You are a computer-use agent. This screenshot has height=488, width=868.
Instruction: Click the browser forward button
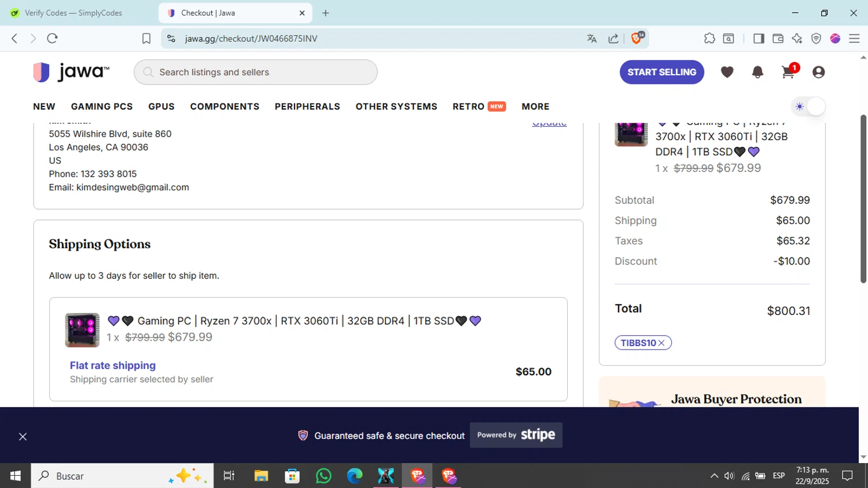[x=33, y=38]
